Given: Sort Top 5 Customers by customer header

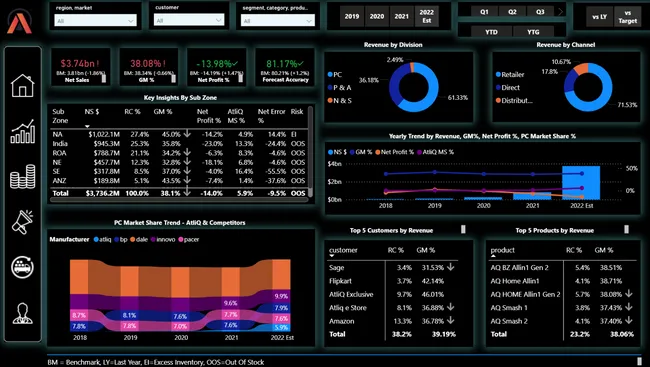Looking at the screenshot, I should (x=343, y=250).
